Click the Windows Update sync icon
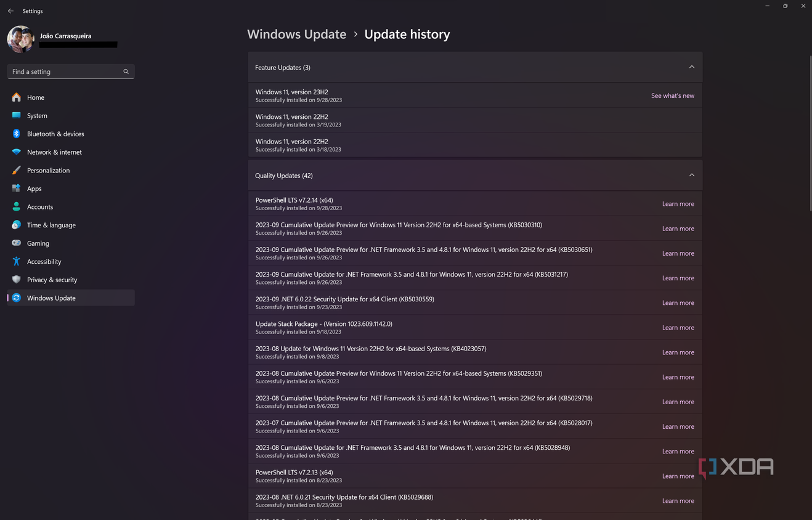This screenshot has width=812, height=520. [17, 298]
